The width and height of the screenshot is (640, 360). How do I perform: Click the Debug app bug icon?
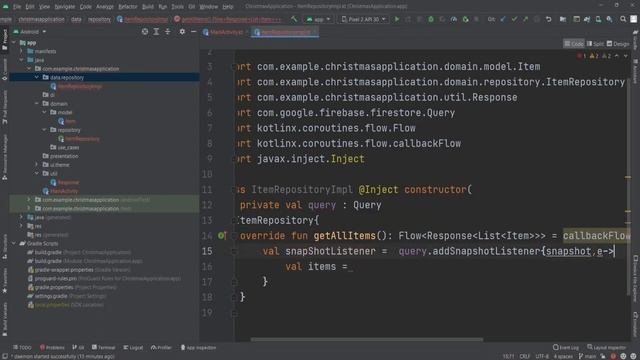point(431,19)
